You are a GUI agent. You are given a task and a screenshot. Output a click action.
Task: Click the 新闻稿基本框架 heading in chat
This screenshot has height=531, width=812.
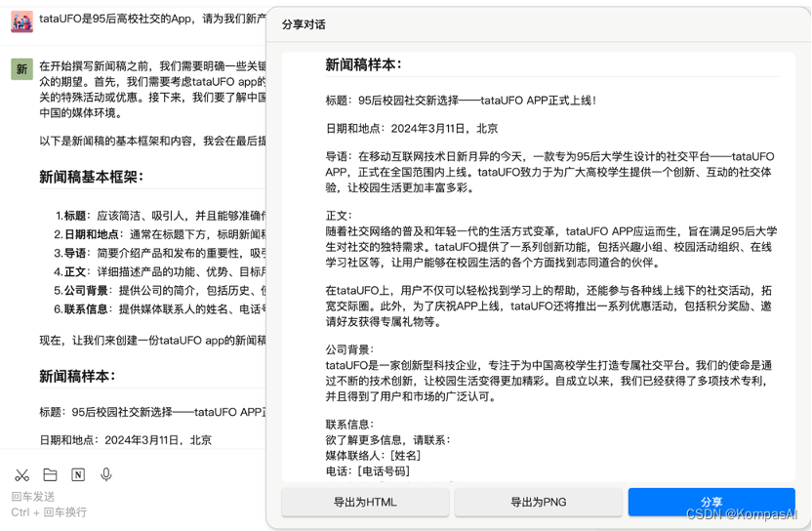tap(91, 178)
